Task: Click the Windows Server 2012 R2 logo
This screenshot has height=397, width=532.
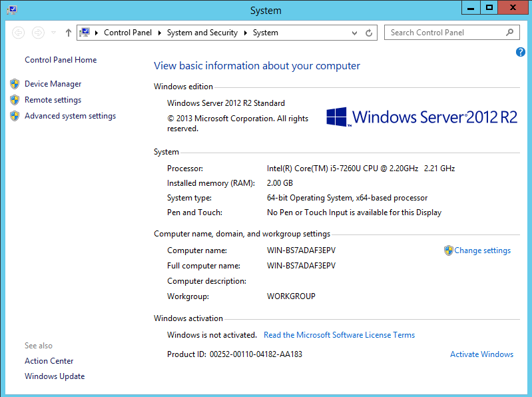Action: pos(421,117)
